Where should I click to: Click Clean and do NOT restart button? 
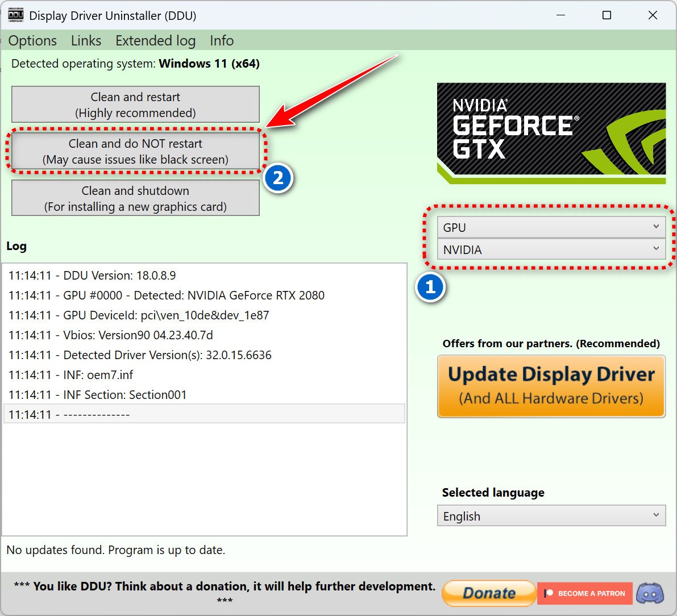[x=136, y=151]
